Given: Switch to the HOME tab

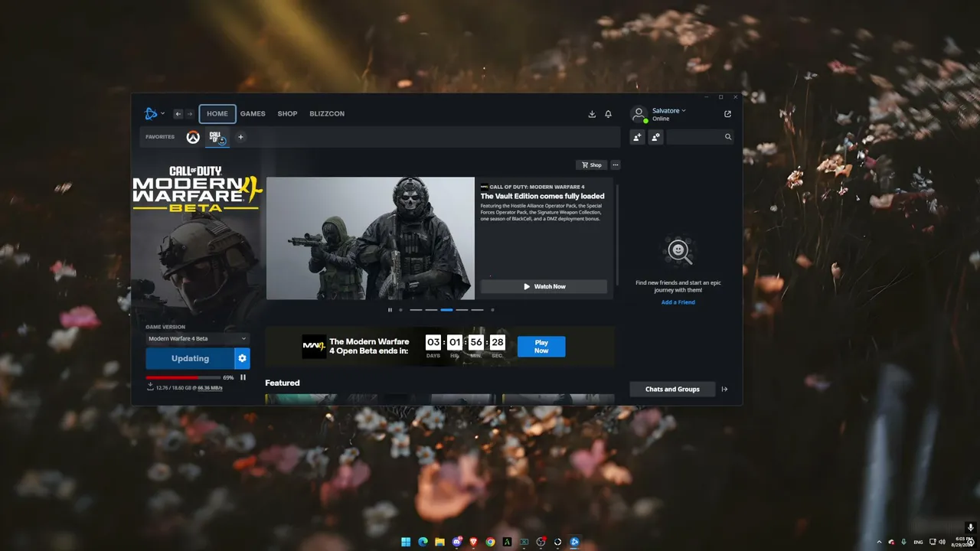Looking at the screenshot, I should click(217, 114).
